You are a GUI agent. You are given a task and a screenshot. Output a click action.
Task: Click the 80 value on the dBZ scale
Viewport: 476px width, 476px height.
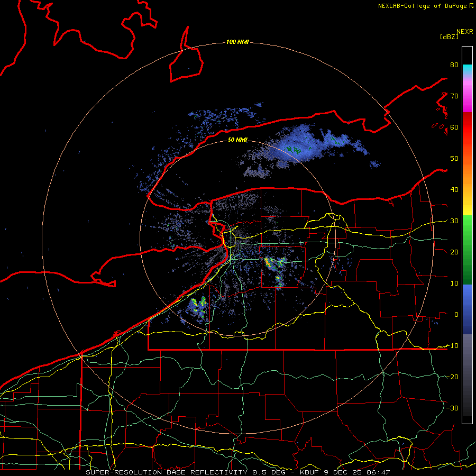coord(454,65)
